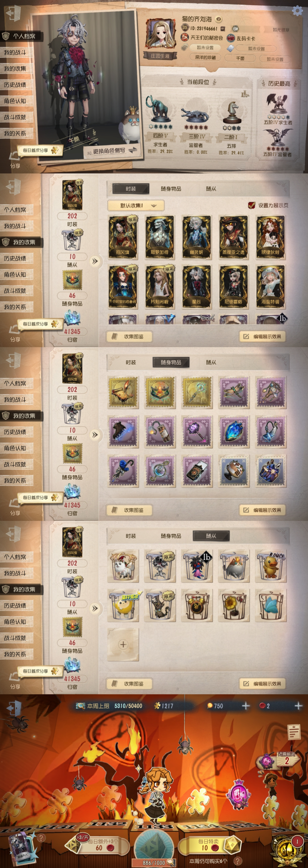Add more gold coins beside 750

click(x=246, y=706)
